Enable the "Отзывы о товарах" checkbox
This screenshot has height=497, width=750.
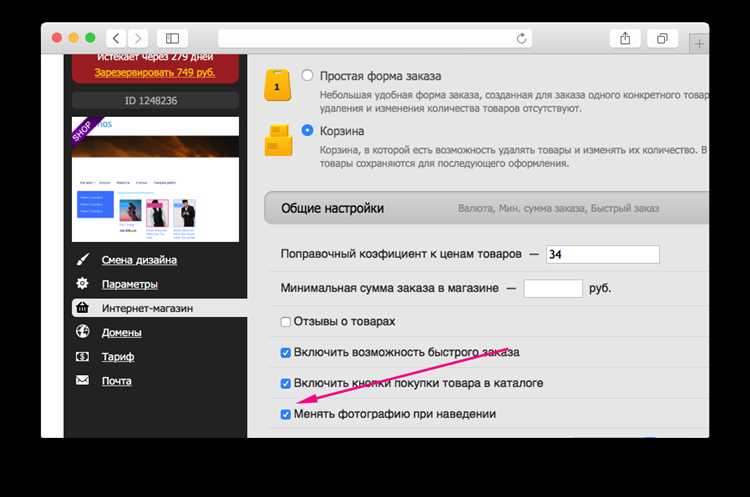[286, 322]
